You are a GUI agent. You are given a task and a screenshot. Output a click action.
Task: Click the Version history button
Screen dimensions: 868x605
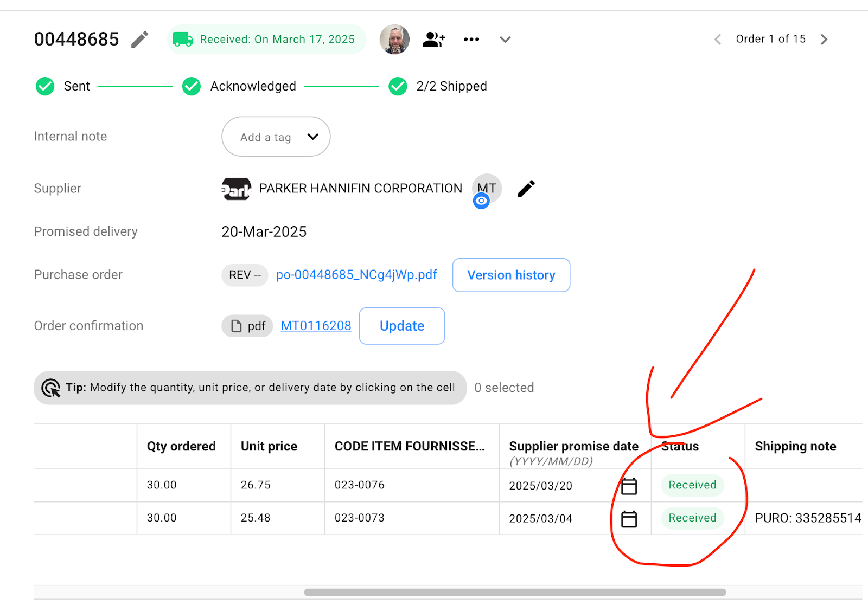click(511, 275)
